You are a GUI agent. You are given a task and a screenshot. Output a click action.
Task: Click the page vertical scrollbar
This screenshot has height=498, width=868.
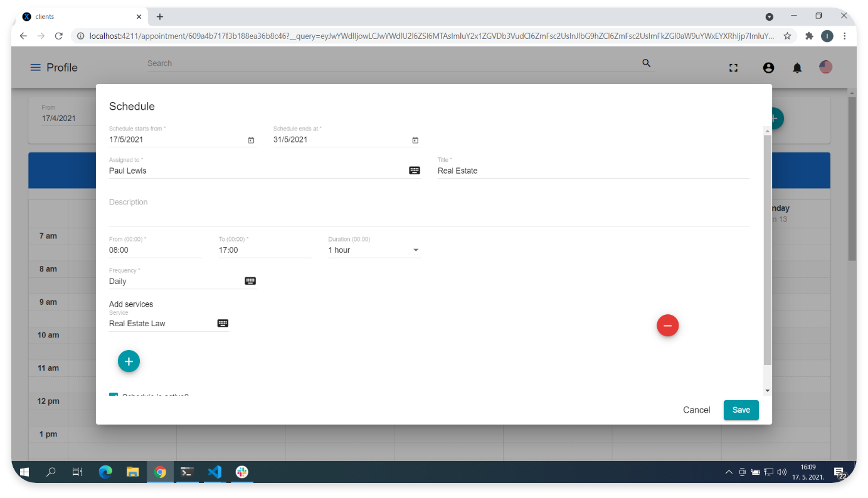point(851,179)
